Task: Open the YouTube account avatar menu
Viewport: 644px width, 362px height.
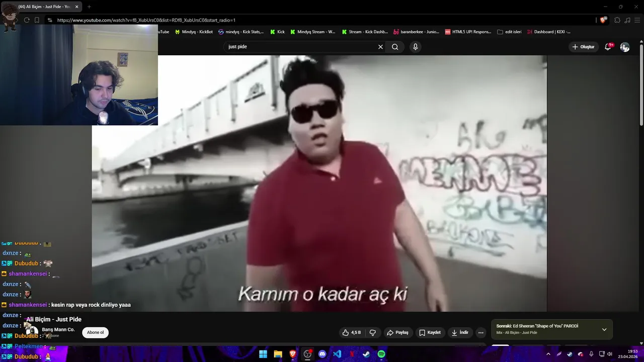Action: (625, 47)
